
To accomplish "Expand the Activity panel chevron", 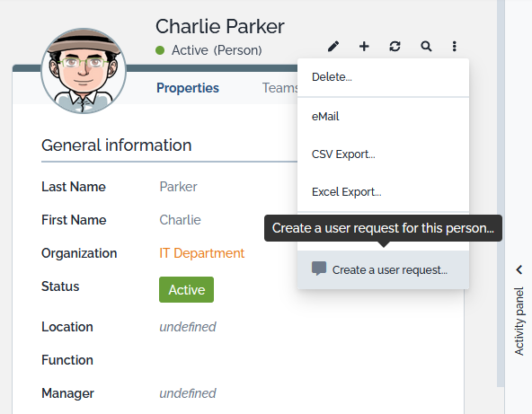I will (519, 270).
